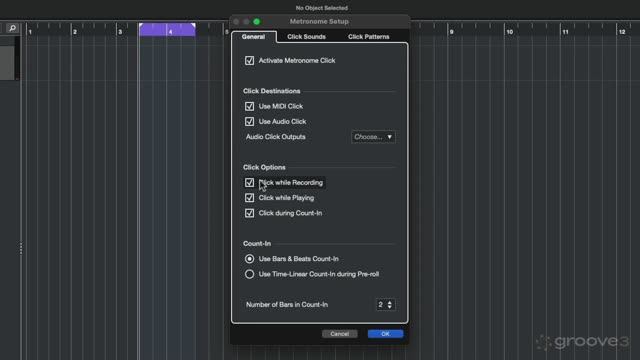Click bar 9 on the ruler

pos(451,32)
